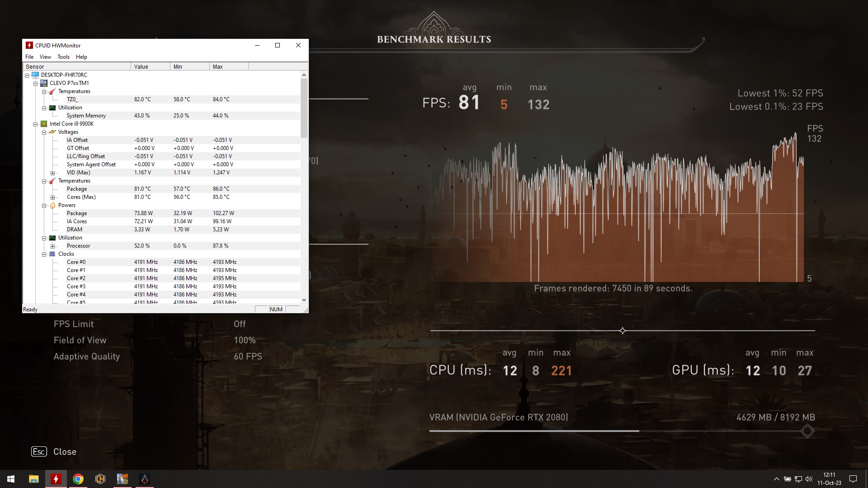
Task: Collapse the CLEVO P7xxTM1 node
Action: (36, 83)
